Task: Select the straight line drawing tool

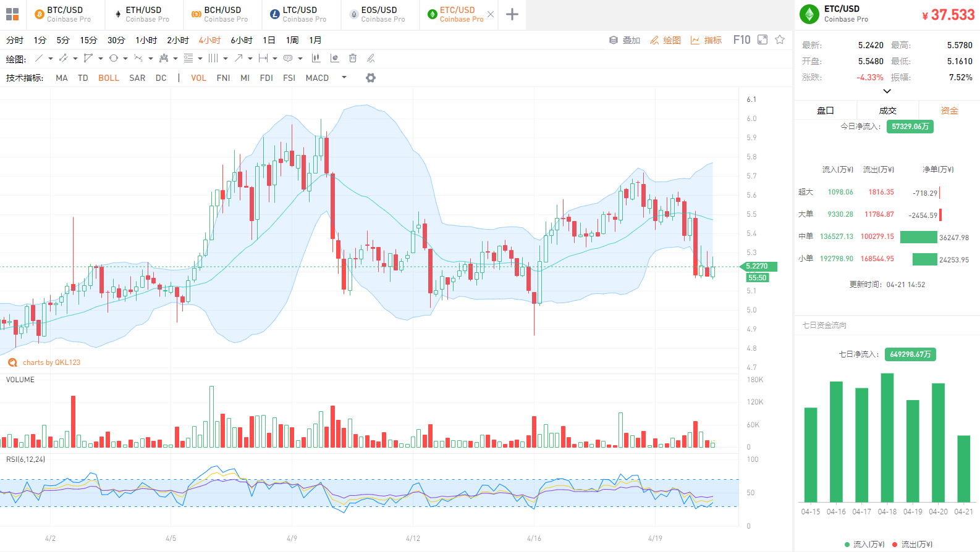Action: coord(39,58)
